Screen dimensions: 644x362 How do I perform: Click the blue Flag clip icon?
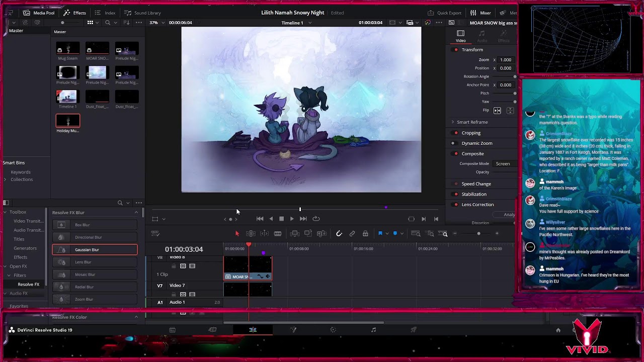[x=380, y=233]
